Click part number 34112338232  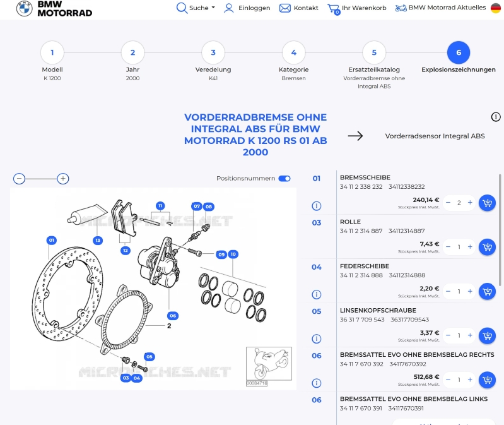tap(407, 187)
